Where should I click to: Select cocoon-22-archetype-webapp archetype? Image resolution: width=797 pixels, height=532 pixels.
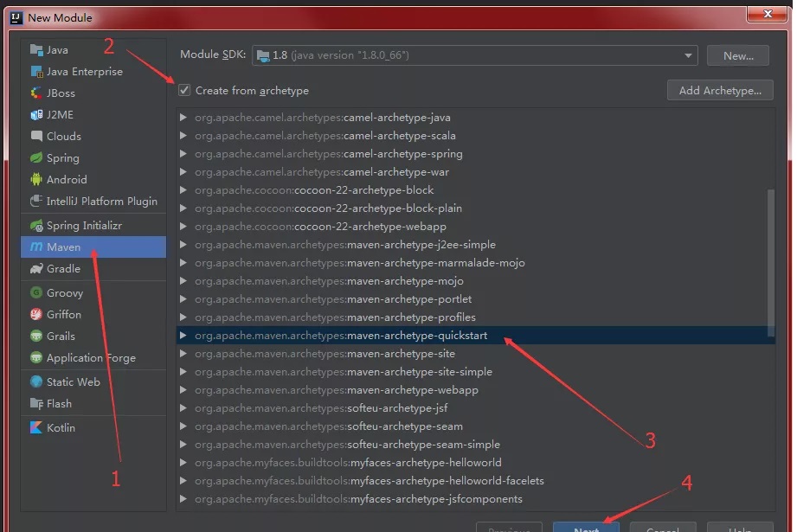point(476,227)
